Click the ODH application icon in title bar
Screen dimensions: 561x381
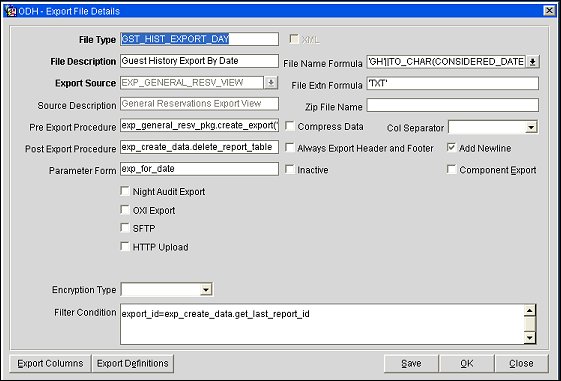11,11
